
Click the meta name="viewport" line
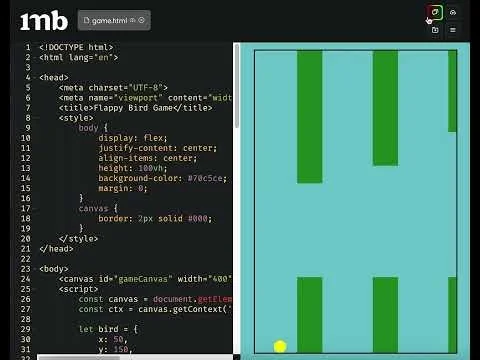(x=145, y=98)
